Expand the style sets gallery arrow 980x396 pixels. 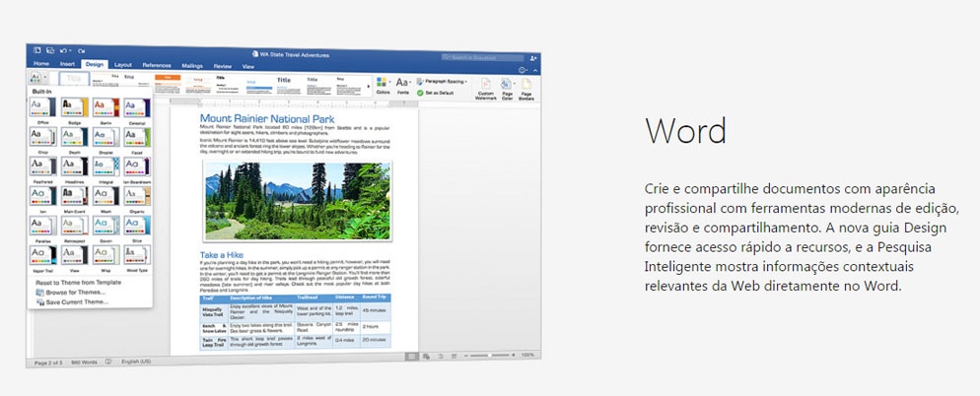[x=368, y=85]
